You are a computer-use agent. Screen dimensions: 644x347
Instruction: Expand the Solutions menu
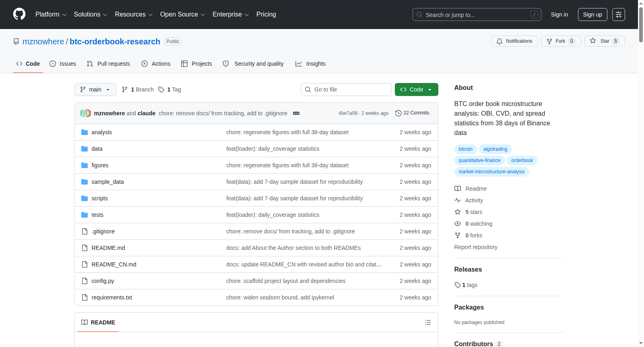point(91,15)
